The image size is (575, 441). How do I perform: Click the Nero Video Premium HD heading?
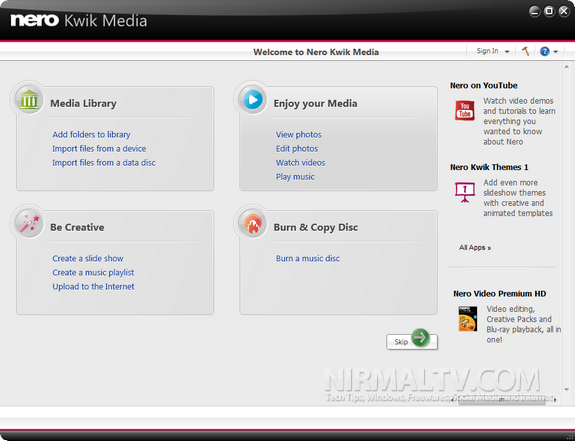tap(499, 294)
